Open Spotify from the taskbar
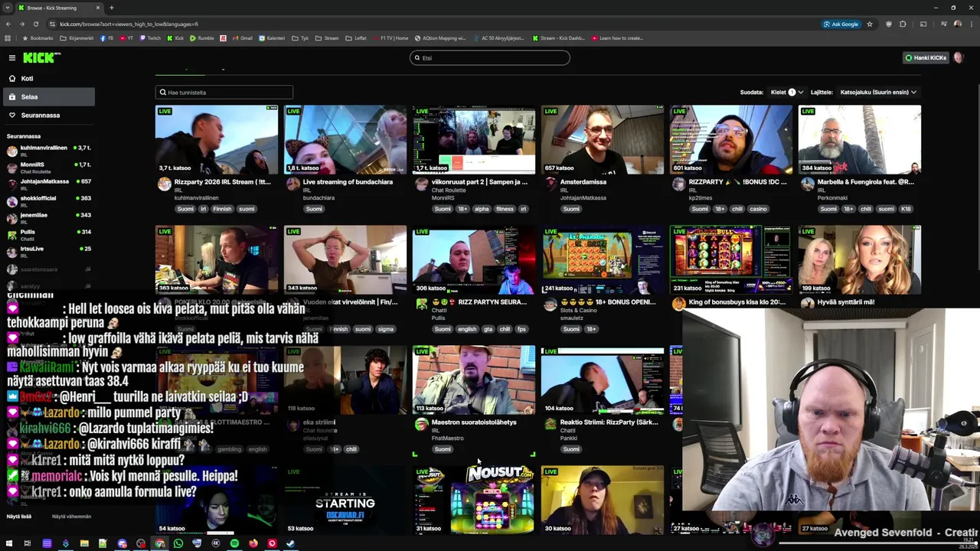The height and width of the screenshot is (551, 980). coord(234,543)
